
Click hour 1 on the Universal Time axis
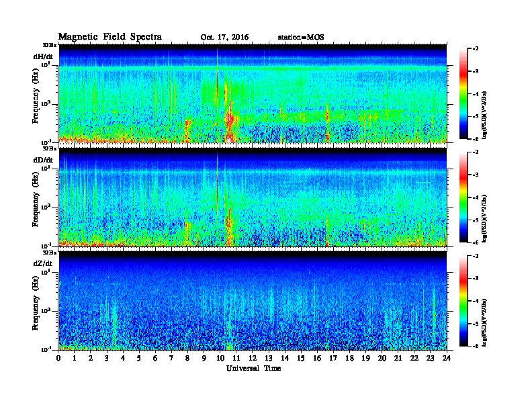pos(75,358)
